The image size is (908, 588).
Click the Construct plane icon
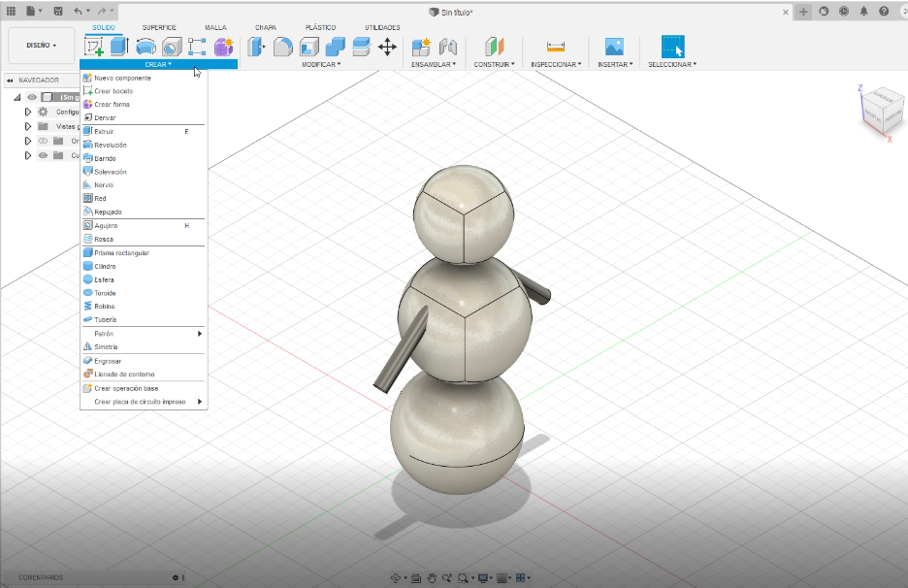[494, 47]
